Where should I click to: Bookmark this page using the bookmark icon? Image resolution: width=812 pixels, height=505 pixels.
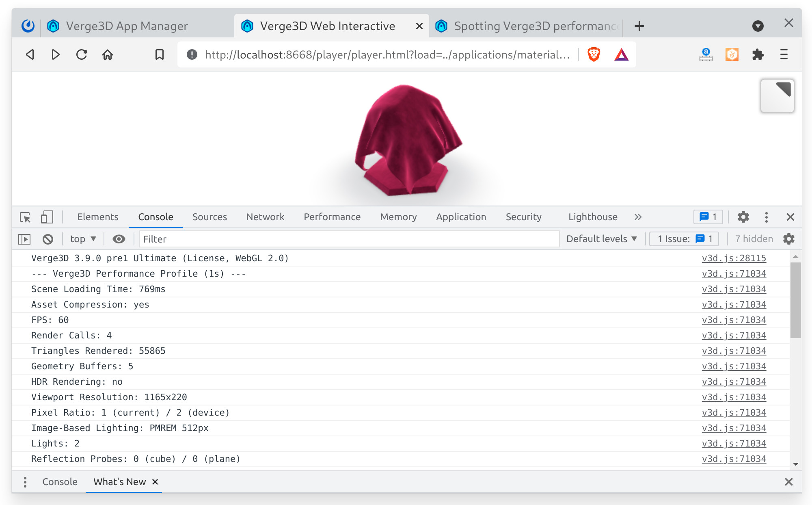pyautogui.click(x=160, y=54)
